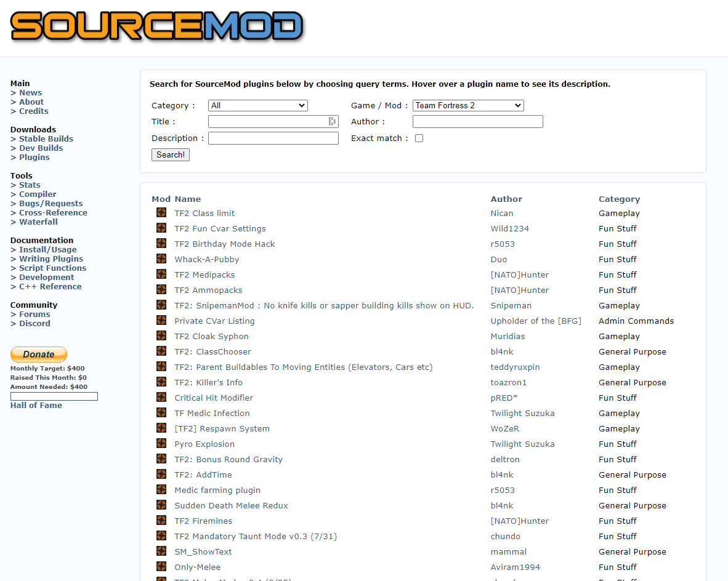The width and height of the screenshot is (728, 581).
Task: Click the mod icon beside TF2: Killer's Info
Action: [x=161, y=382]
